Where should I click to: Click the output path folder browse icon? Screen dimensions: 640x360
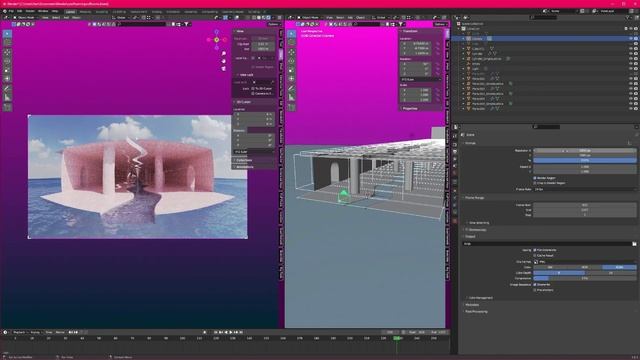tap(634, 244)
